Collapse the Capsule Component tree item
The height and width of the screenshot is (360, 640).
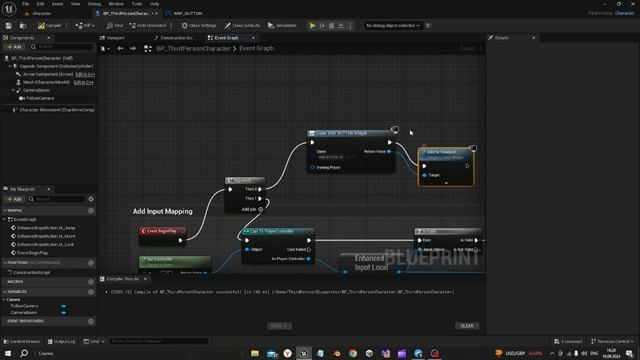pyautogui.click(x=10, y=66)
